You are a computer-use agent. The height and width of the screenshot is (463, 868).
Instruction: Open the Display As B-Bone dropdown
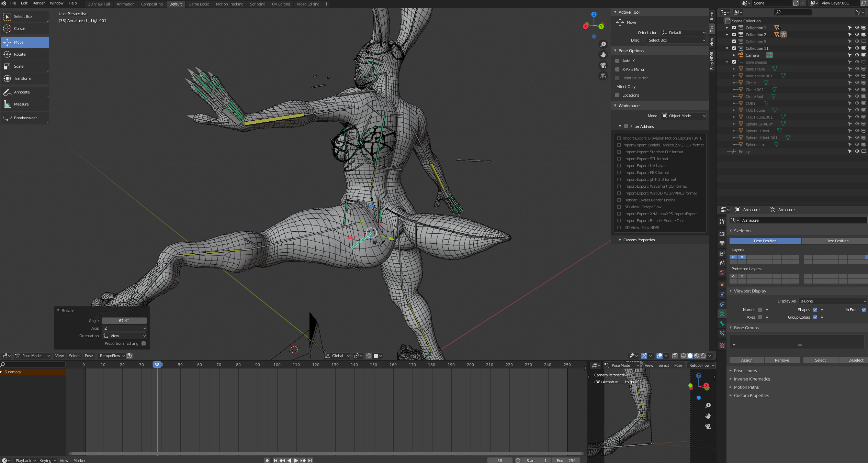833,301
